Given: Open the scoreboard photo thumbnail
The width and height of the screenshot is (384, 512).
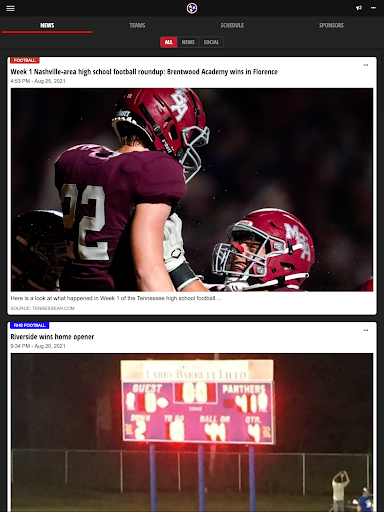Looking at the screenshot, I should coord(192,432).
